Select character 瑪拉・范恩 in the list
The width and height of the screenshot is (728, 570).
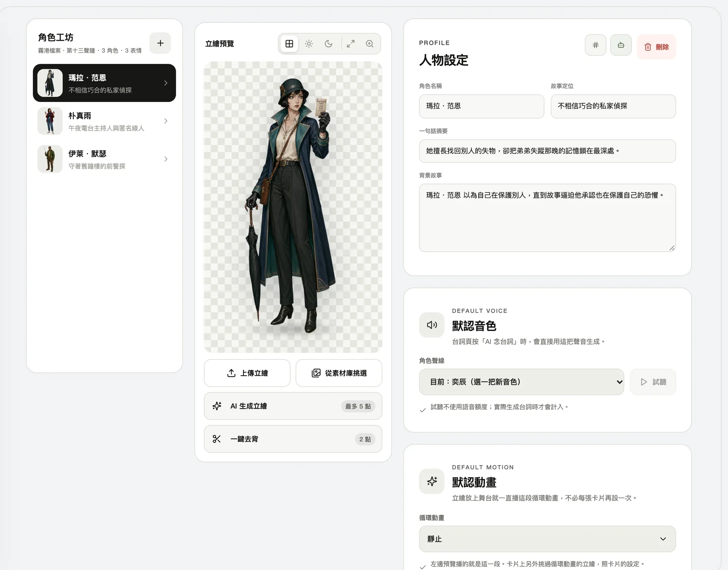point(104,83)
